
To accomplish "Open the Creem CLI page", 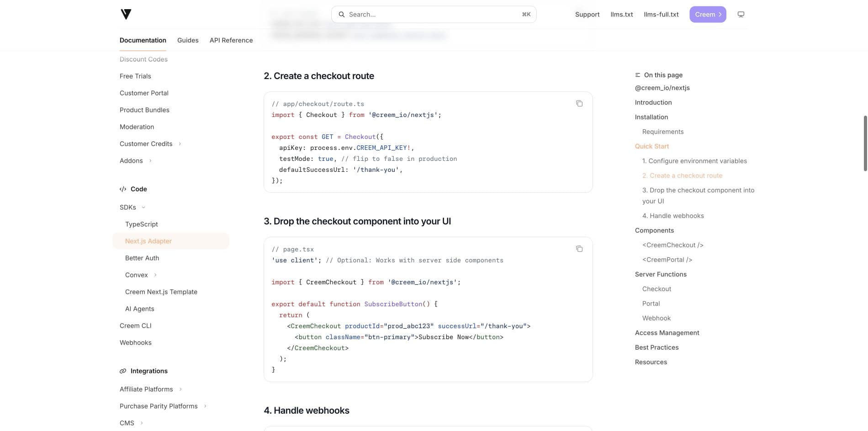I will [x=136, y=326].
